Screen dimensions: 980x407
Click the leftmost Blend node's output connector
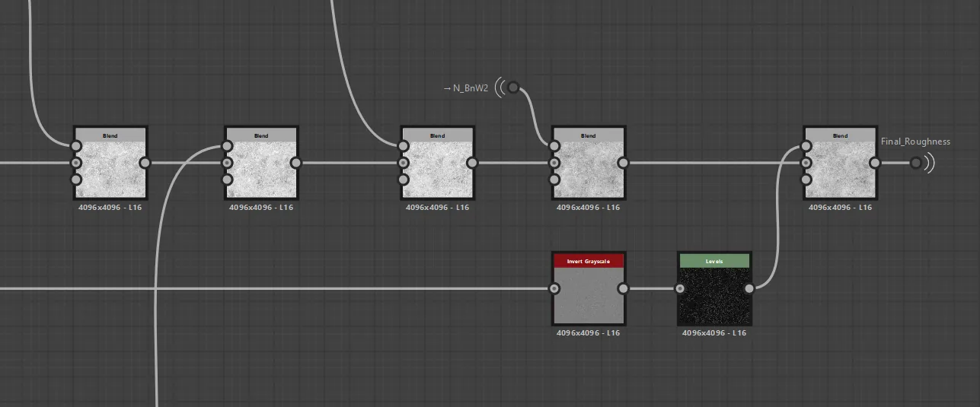pyautogui.click(x=145, y=163)
